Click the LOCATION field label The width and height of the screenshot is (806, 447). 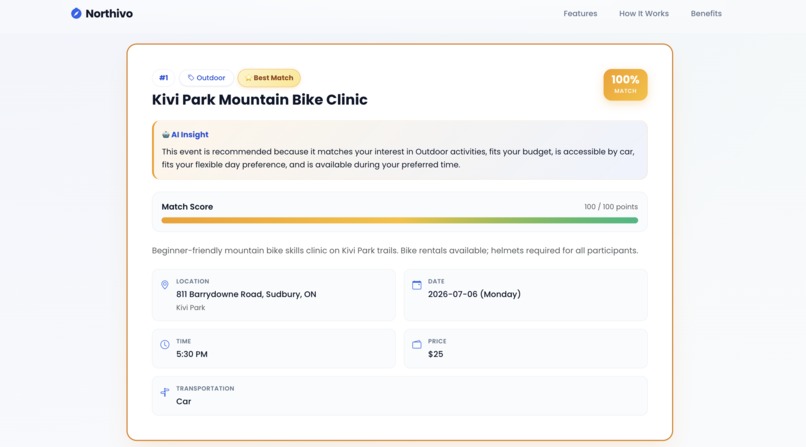point(193,282)
